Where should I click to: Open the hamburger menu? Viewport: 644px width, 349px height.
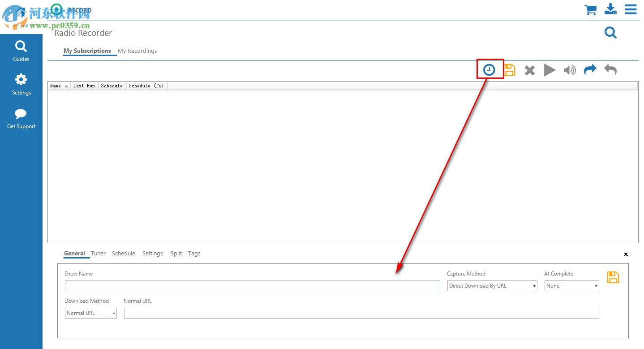coord(631,9)
